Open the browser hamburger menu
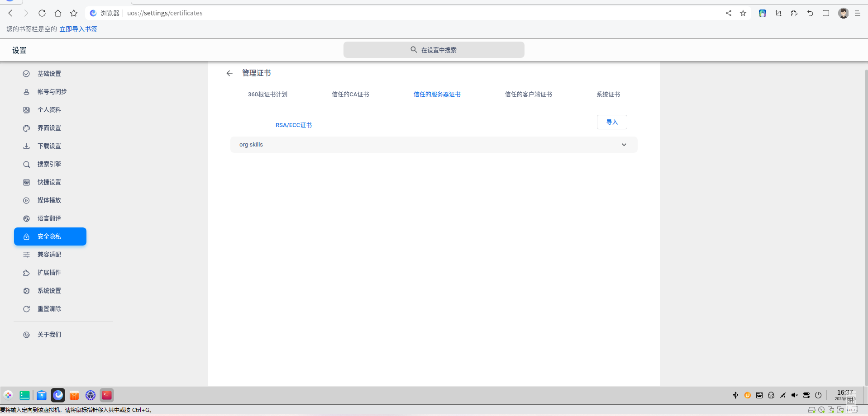Screen dimensions: 868x416 858,13
